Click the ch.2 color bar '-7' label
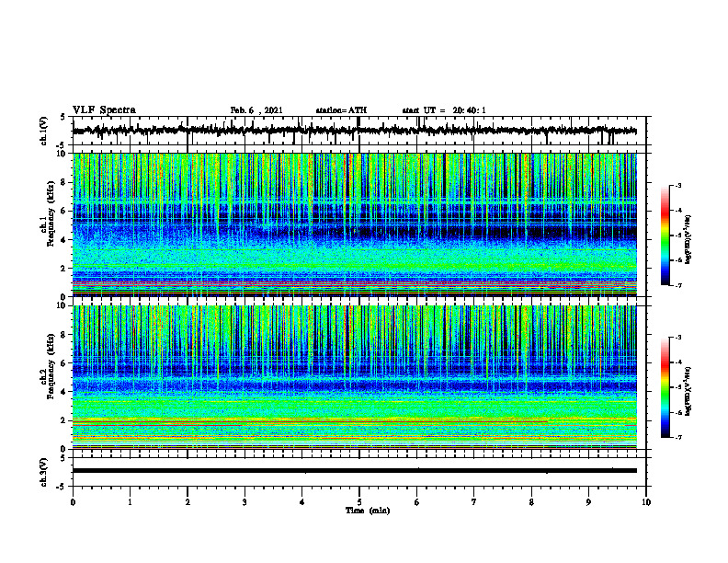This screenshot has height=563, width=728. tap(678, 438)
